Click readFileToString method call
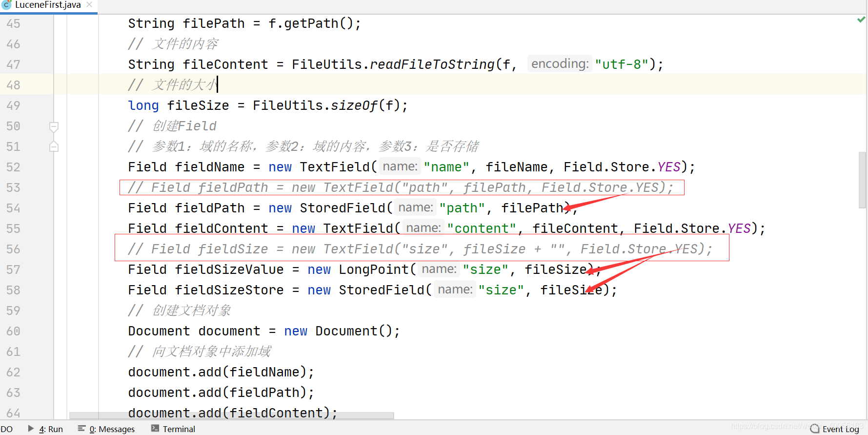The image size is (868, 435). click(432, 64)
